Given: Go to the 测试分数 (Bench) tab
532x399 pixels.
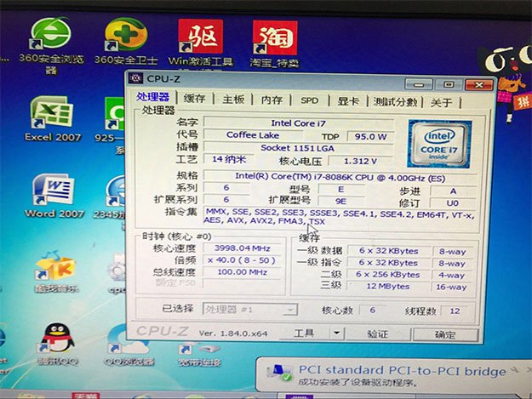Looking at the screenshot, I should click(395, 101).
